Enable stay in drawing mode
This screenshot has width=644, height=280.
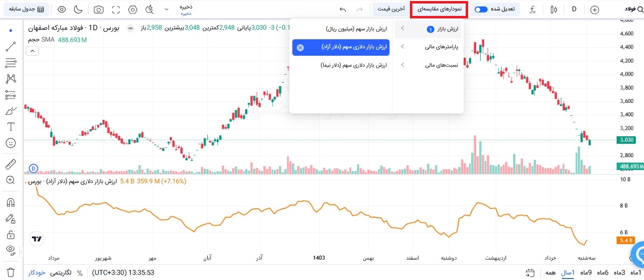click(10, 218)
